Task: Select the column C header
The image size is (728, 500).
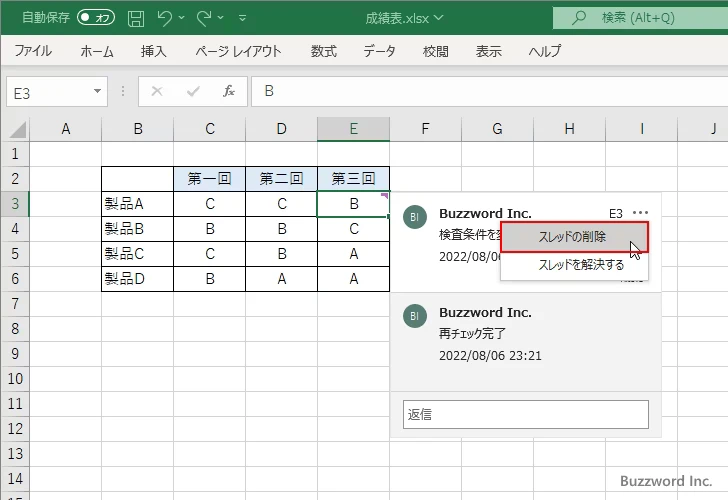Action: coord(209,129)
